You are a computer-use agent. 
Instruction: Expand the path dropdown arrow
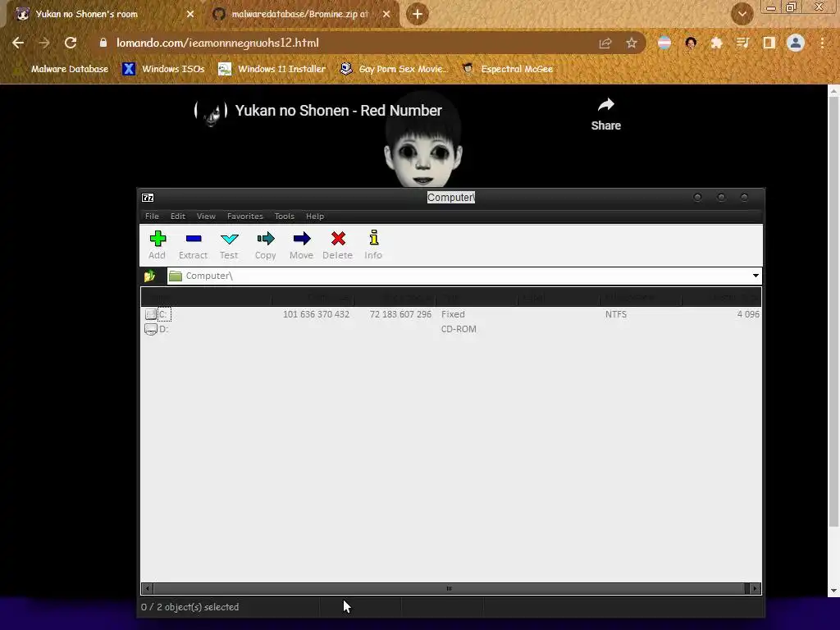coord(756,276)
